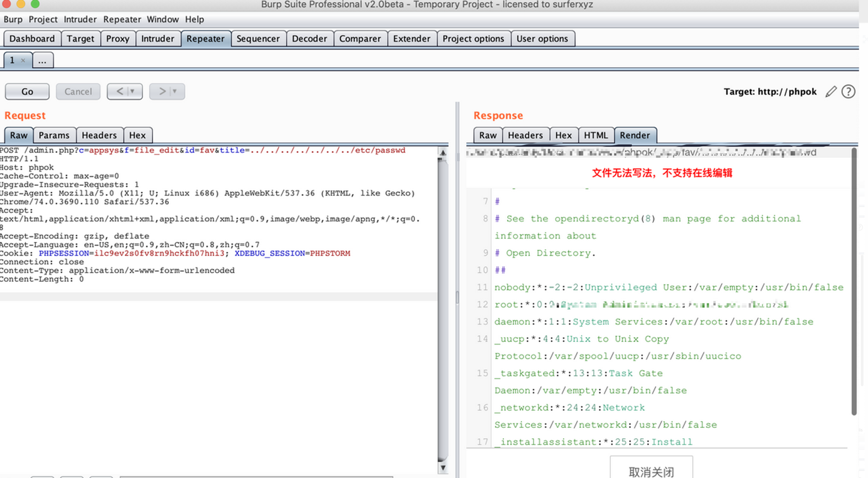Select the Request Hex tab
The width and height of the screenshot is (868, 478).
tap(137, 135)
